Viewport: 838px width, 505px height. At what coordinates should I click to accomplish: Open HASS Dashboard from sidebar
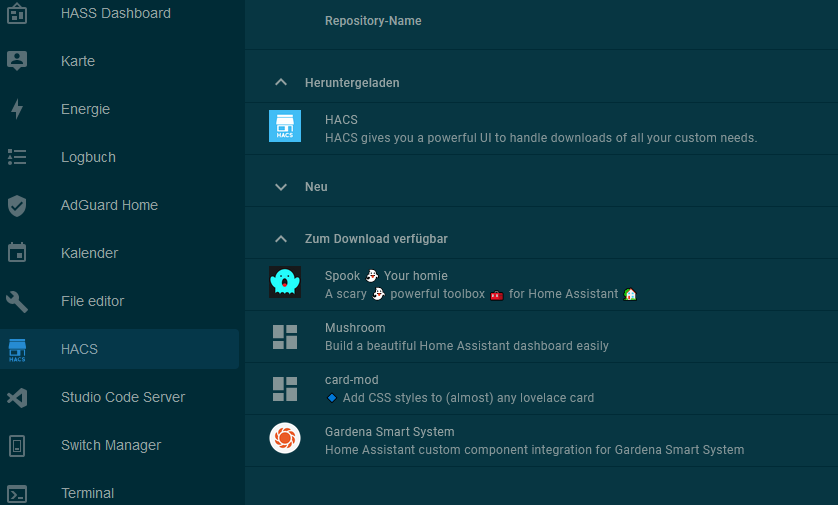pyautogui.click(x=116, y=13)
